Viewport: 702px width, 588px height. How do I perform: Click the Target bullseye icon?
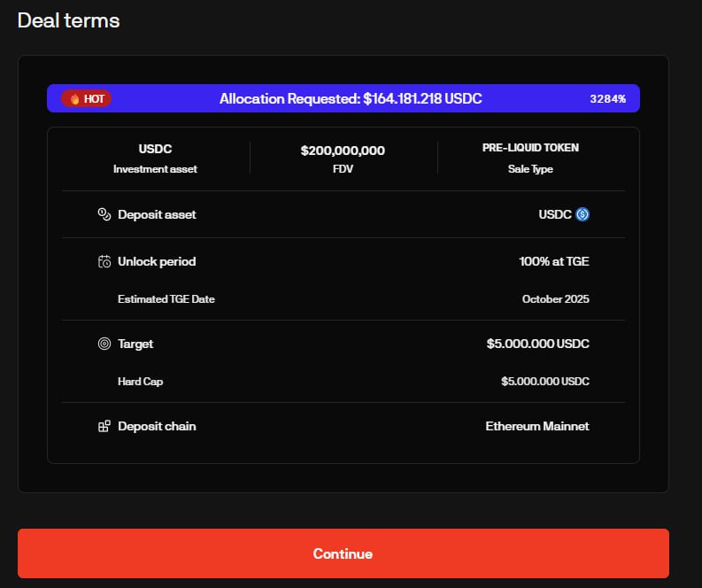(104, 344)
